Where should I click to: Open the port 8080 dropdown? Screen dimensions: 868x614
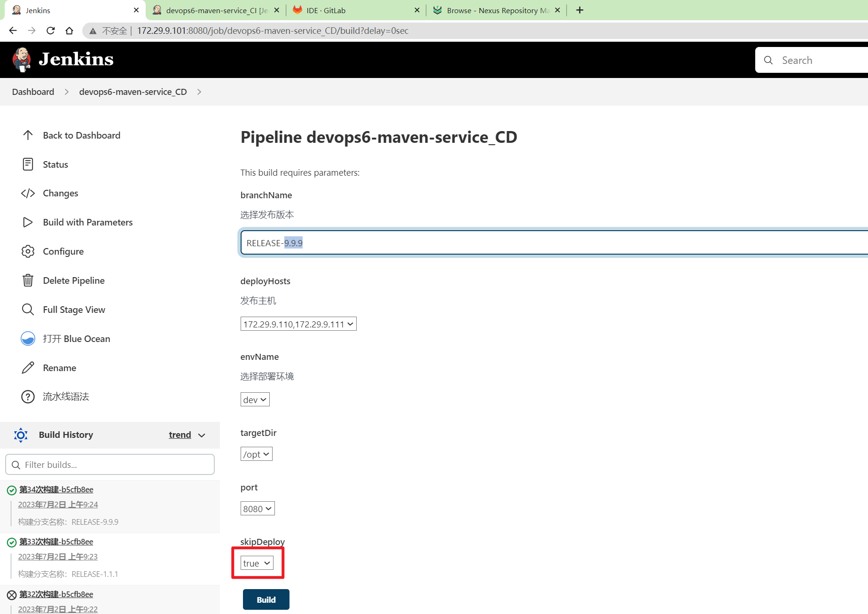(x=258, y=509)
